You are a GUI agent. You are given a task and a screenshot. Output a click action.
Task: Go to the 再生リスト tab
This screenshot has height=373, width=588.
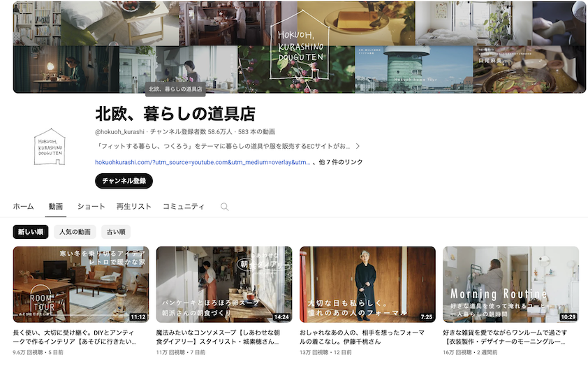pyautogui.click(x=133, y=206)
